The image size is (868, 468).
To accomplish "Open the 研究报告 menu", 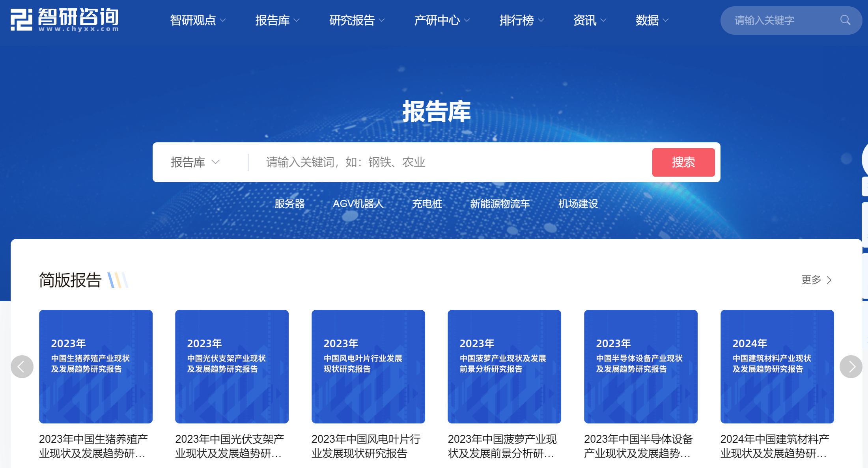I will [357, 20].
